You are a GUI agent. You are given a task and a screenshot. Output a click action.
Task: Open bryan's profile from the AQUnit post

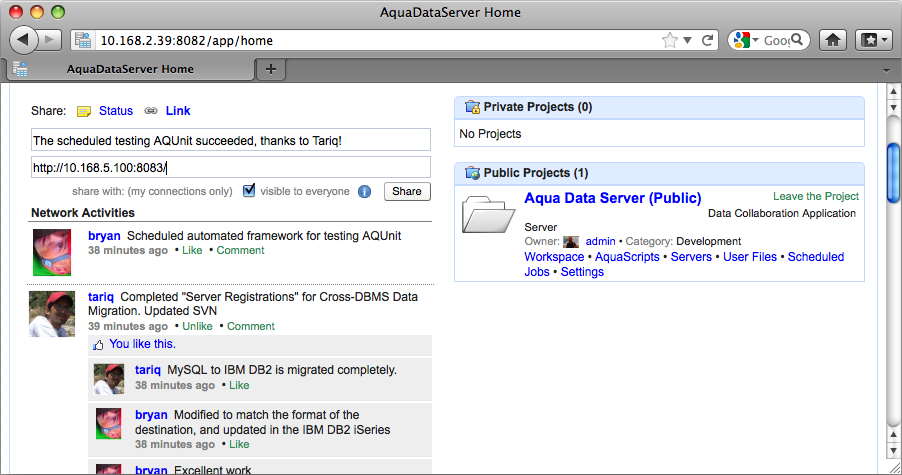pos(104,236)
